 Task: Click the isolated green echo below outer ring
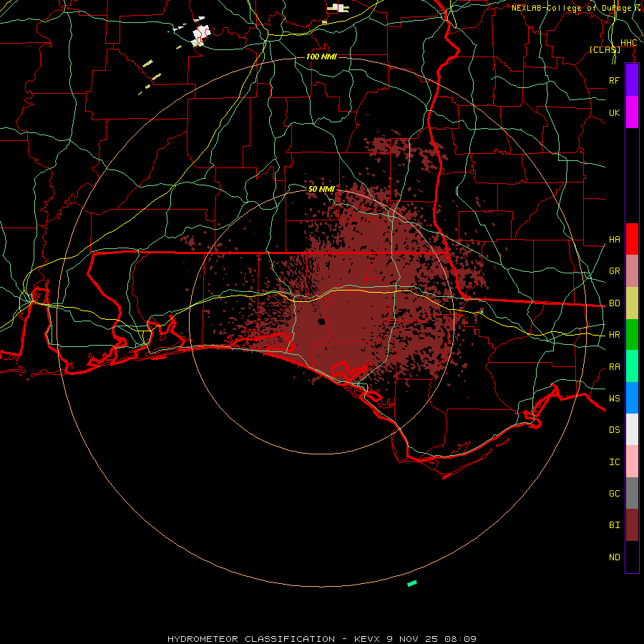click(412, 583)
